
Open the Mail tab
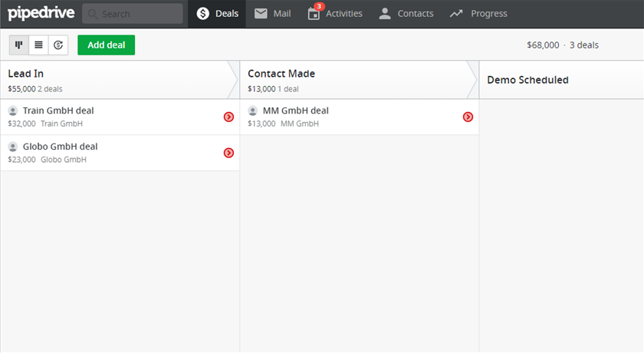tap(273, 14)
